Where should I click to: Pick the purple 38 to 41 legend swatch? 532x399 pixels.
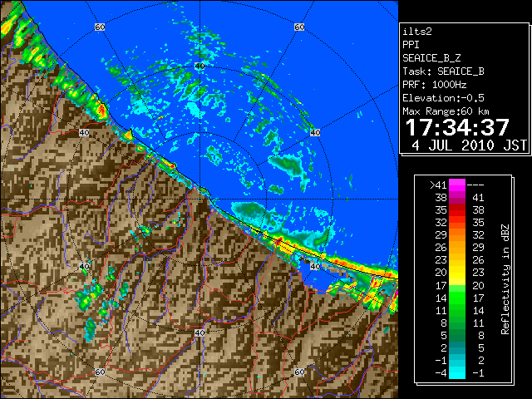click(457, 198)
